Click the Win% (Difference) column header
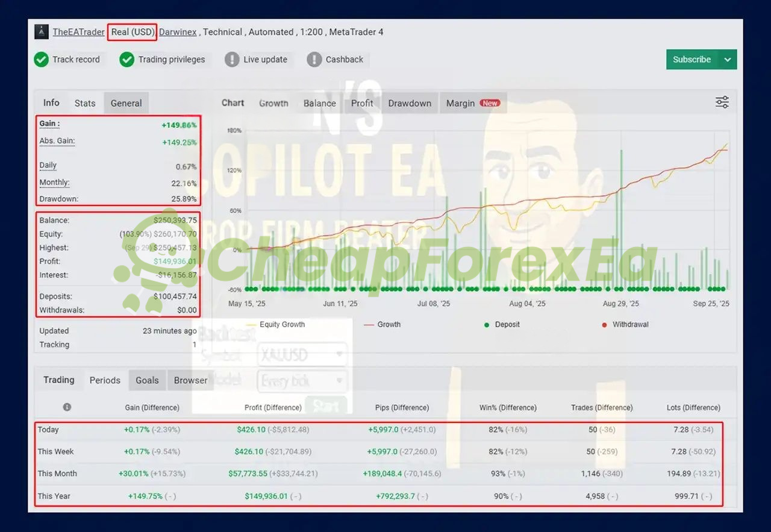This screenshot has height=532, width=771. (508, 407)
